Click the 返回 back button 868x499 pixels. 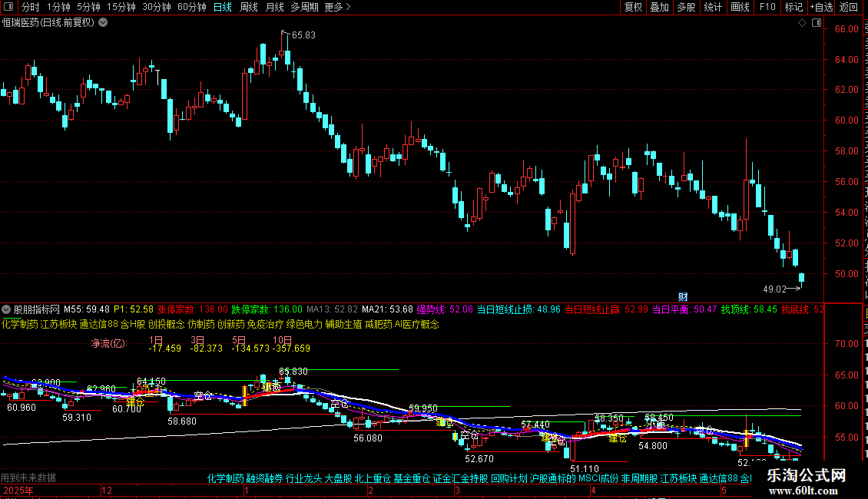tap(849, 7)
